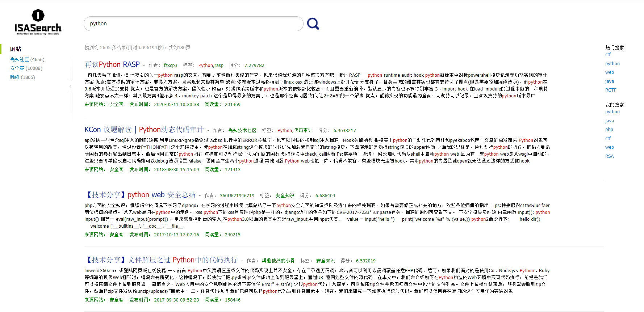
Task: Click author fzxcp3 on first result
Action: click(170, 66)
